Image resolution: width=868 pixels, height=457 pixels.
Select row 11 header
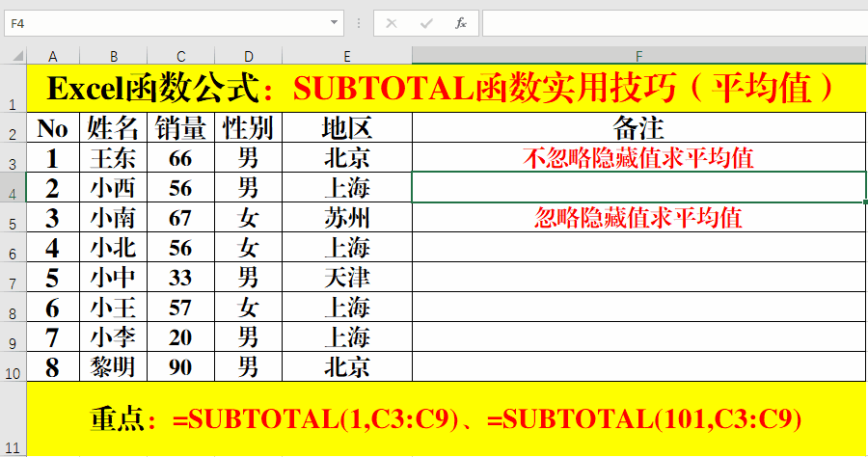pos(13,418)
